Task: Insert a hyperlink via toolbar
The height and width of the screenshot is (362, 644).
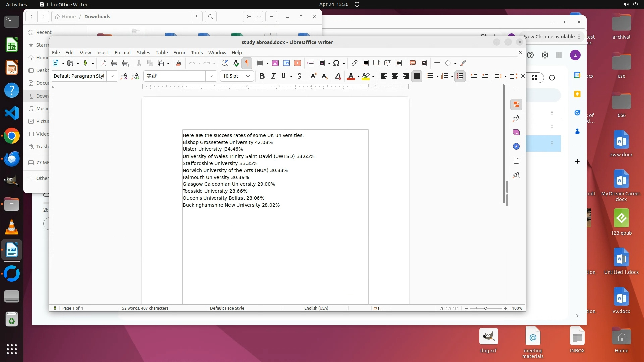Action: [x=354, y=63]
